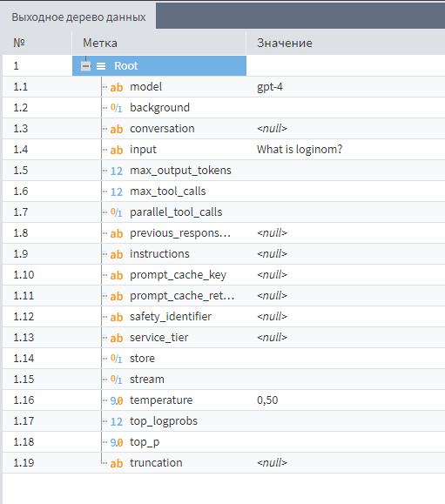The height and width of the screenshot is (504, 445).
Task: Select the safety_identifier tree node
Action: tap(171, 317)
